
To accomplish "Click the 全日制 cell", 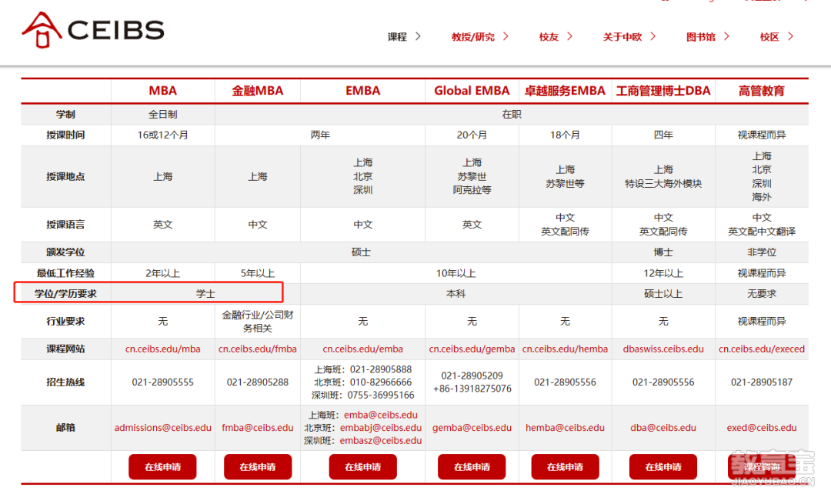I will [x=162, y=115].
